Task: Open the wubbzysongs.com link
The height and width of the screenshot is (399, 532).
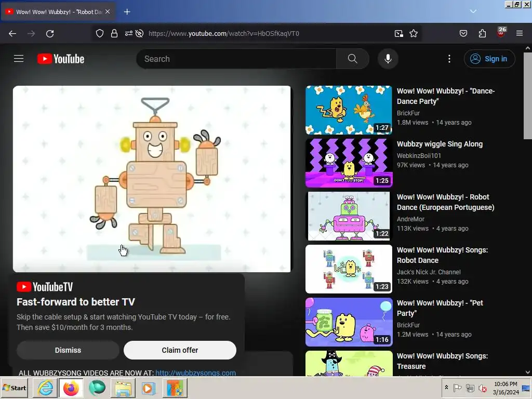Action: [196, 373]
